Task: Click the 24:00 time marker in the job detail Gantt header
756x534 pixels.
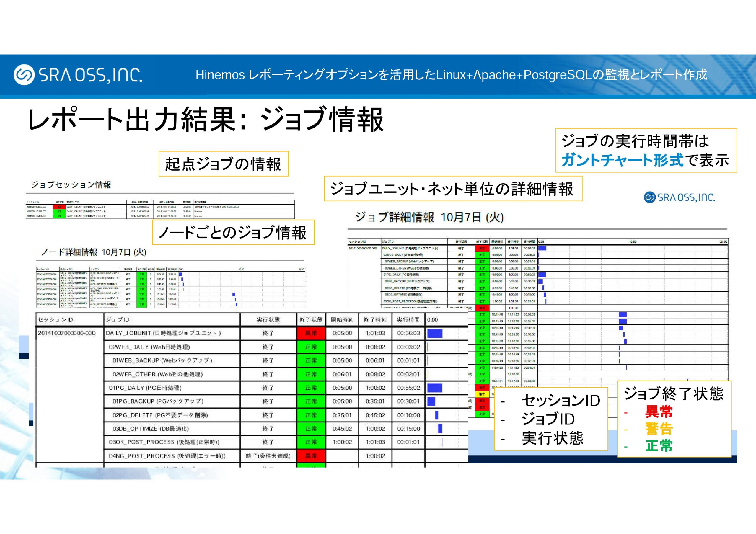Action: tap(724, 242)
